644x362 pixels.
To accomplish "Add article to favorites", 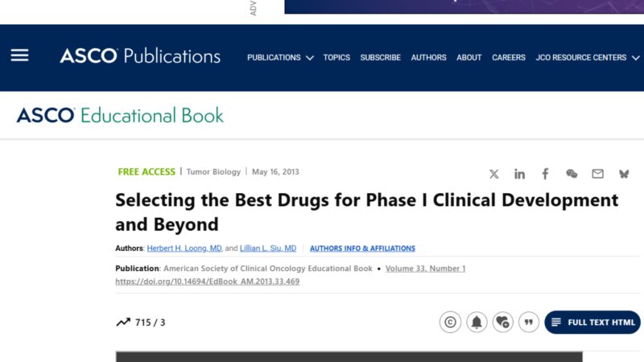I will 502,323.
